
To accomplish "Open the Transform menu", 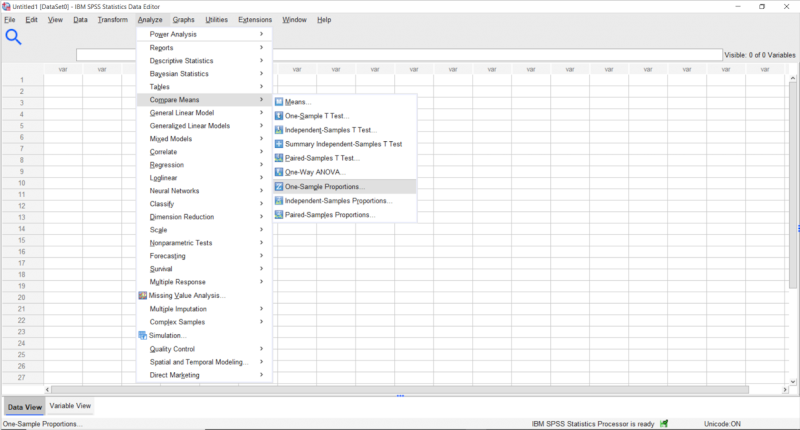I will coord(112,20).
